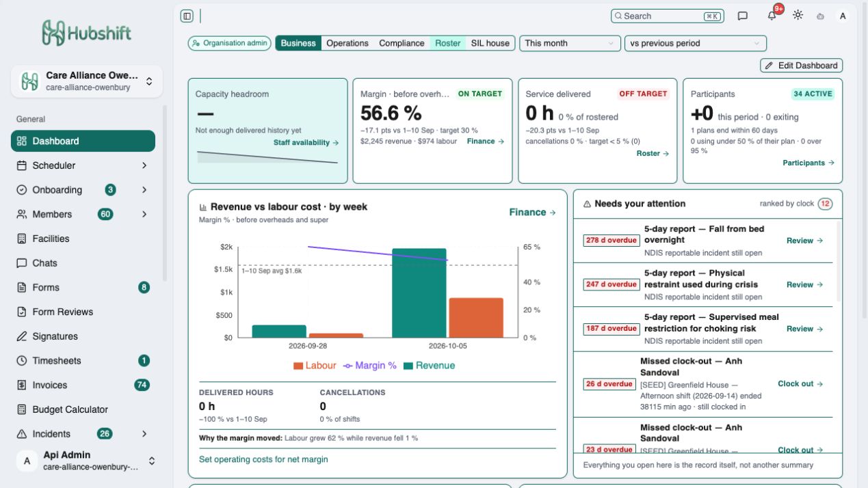This screenshot has width=868, height=488.
Task: Click the Organisation admin role badge
Action: 230,43
